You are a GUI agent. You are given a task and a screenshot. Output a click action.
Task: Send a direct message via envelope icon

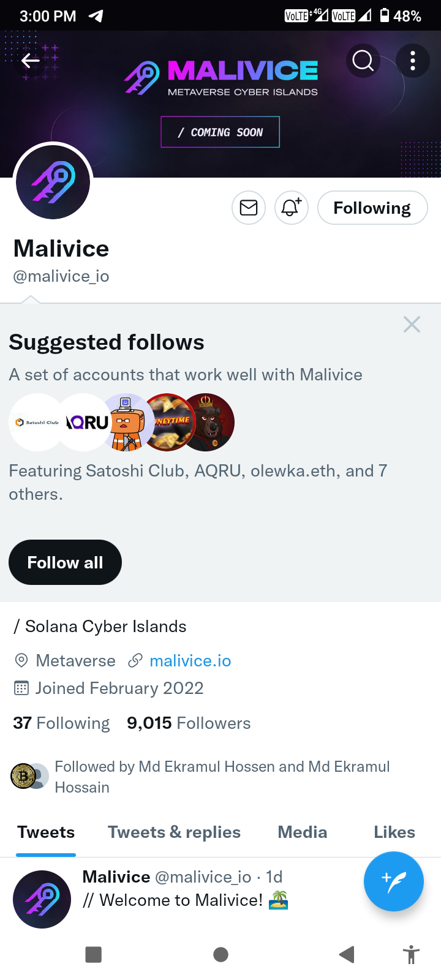click(249, 208)
